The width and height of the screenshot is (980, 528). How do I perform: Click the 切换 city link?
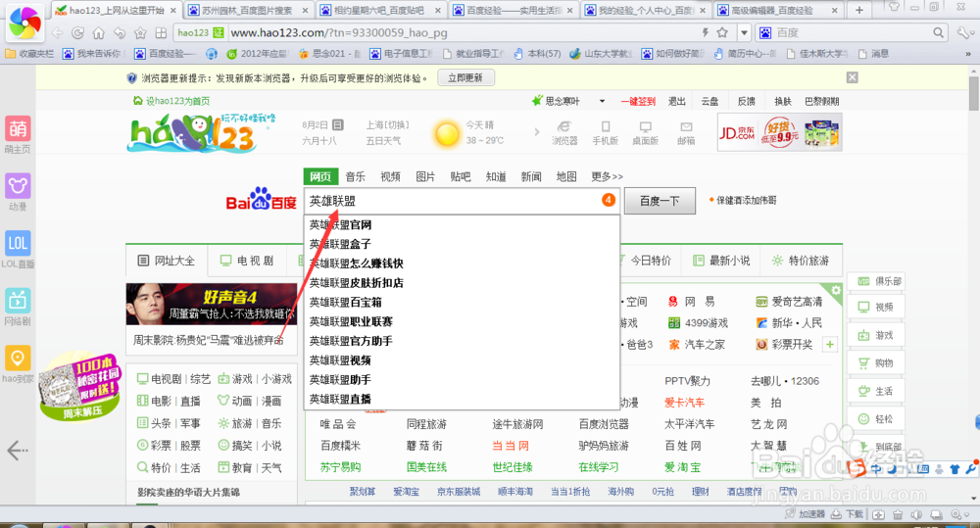click(397, 125)
